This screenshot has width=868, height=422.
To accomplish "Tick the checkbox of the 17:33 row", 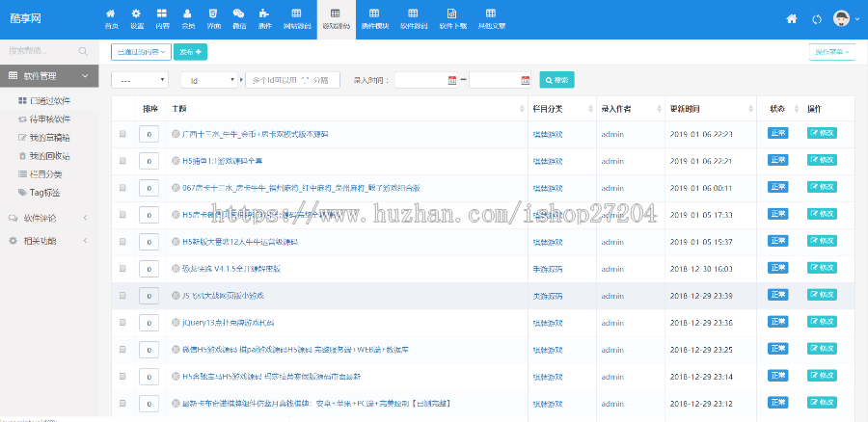I will click(x=122, y=215).
